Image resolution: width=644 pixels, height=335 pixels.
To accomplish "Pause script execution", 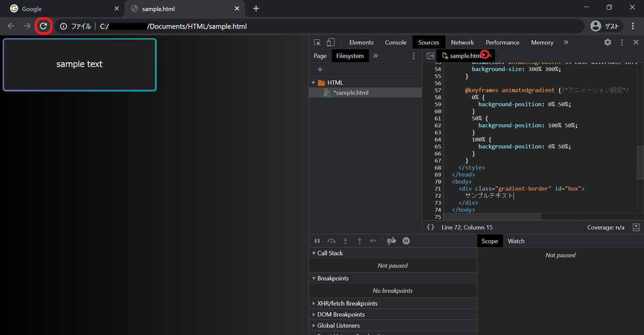I will (317, 241).
